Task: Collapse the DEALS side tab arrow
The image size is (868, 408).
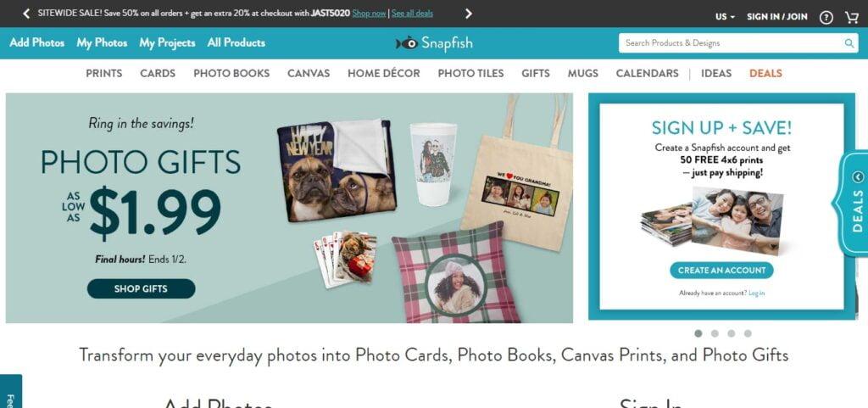Action: point(858,177)
